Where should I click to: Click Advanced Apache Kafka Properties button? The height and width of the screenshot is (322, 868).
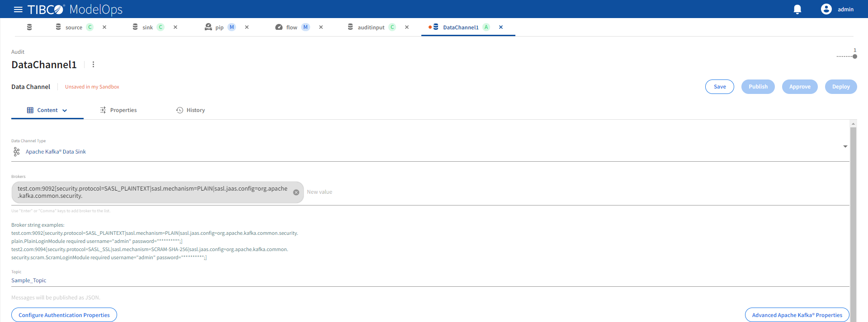click(x=797, y=315)
